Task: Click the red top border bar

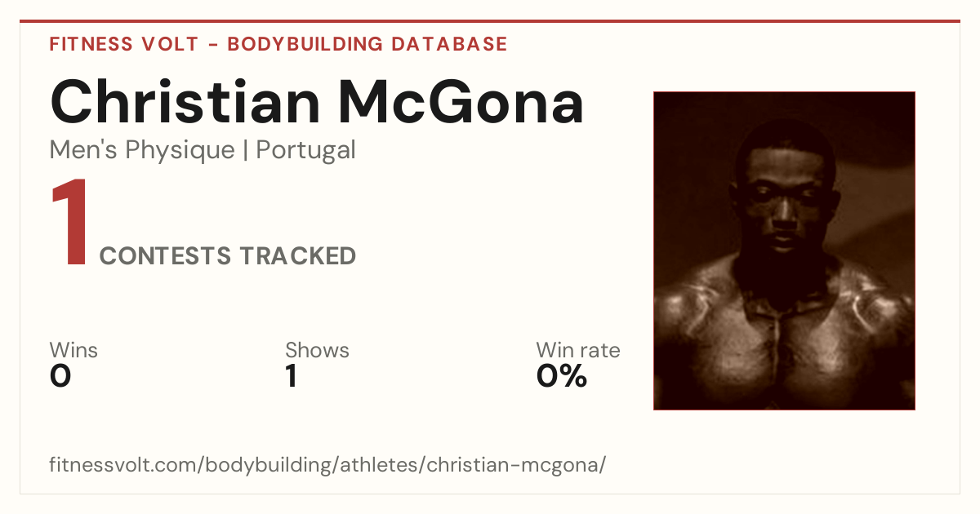Action: coord(490,21)
